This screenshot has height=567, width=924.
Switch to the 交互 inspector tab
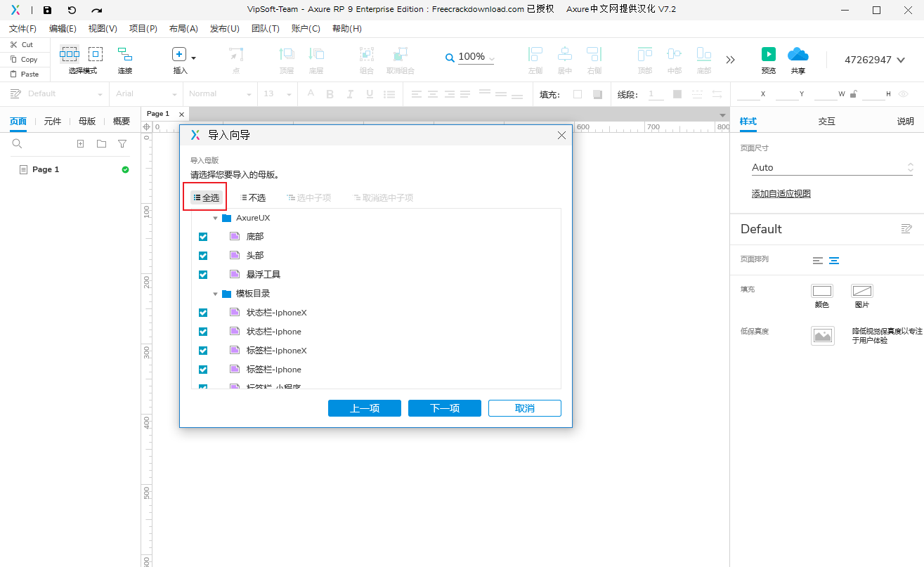[x=827, y=121]
